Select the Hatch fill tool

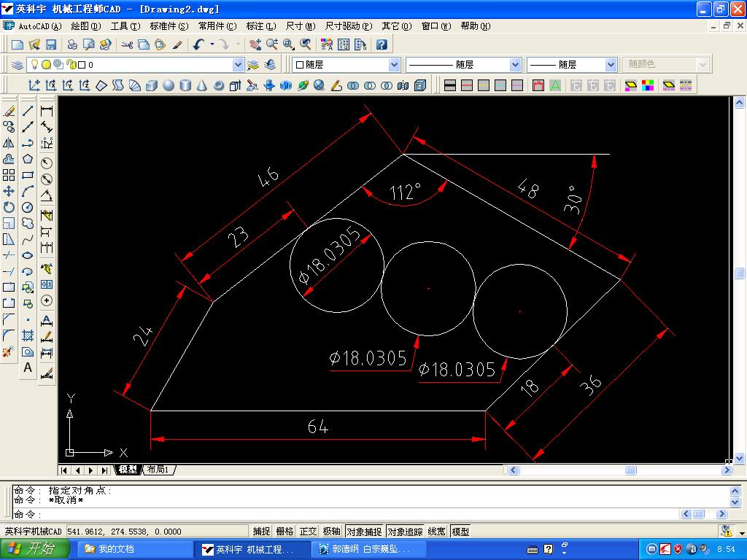click(x=28, y=335)
